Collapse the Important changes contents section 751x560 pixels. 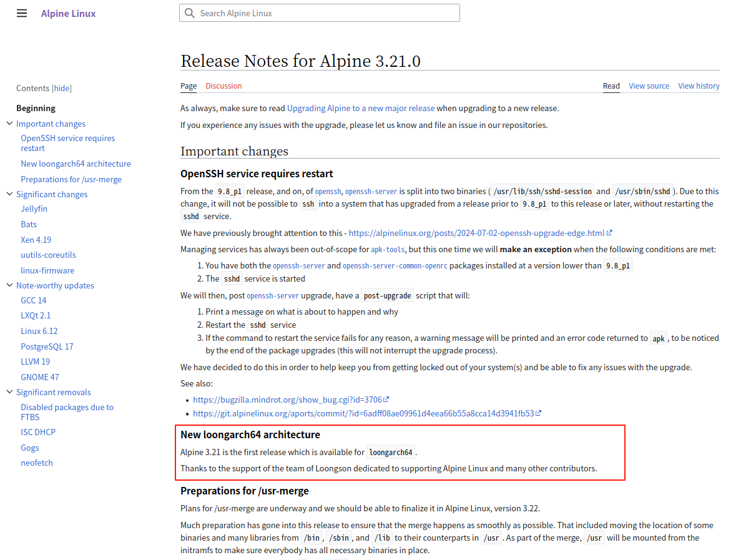[9, 124]
